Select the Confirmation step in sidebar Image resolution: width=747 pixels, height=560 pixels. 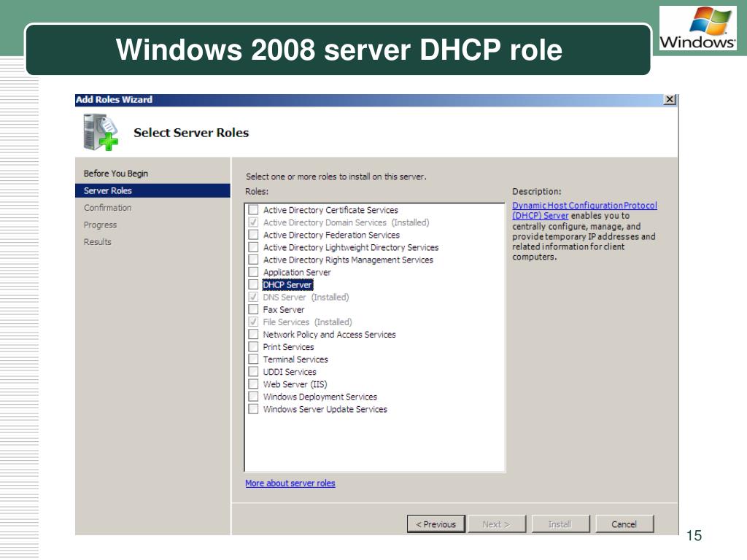pos(108,208)
